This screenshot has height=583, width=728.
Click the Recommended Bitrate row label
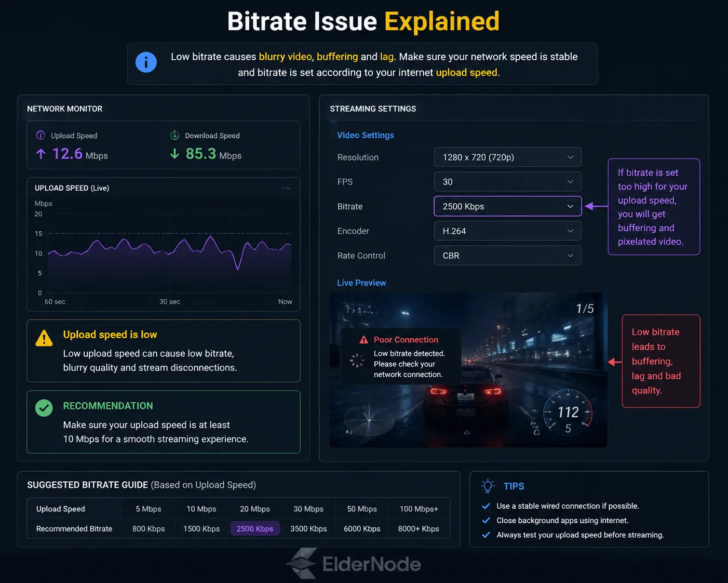[x=74, y=529]
